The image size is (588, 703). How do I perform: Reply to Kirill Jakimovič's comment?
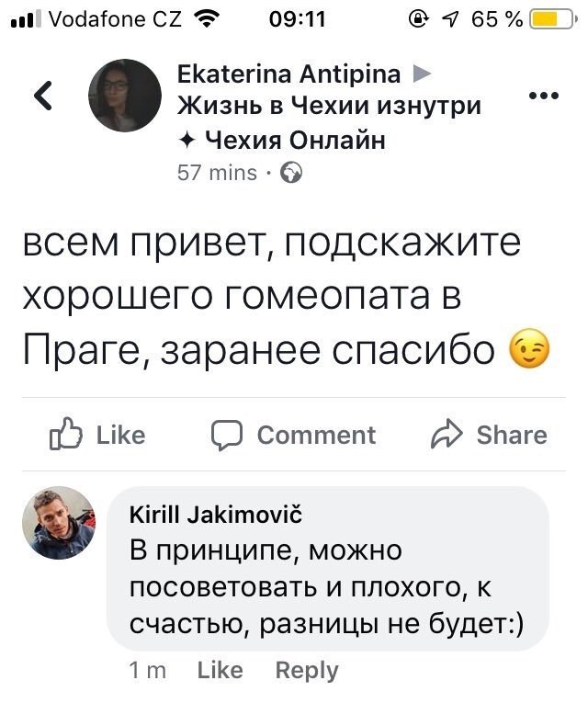click(307, 671)
